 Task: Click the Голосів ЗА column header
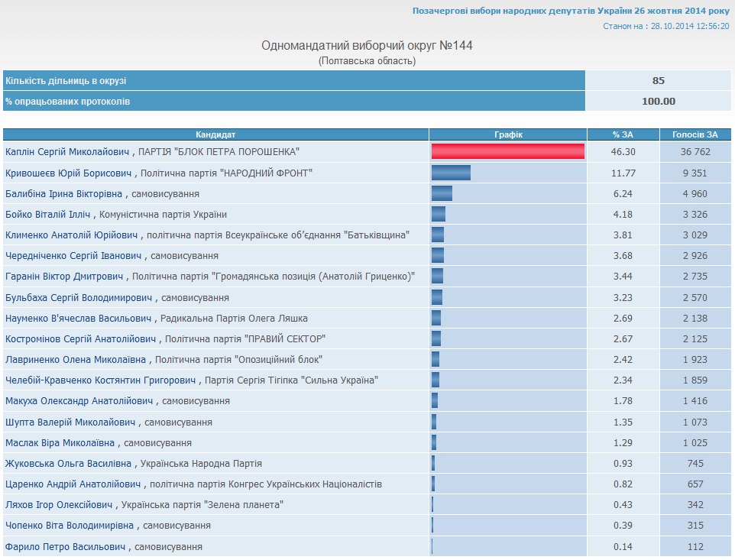pos(695,134)
